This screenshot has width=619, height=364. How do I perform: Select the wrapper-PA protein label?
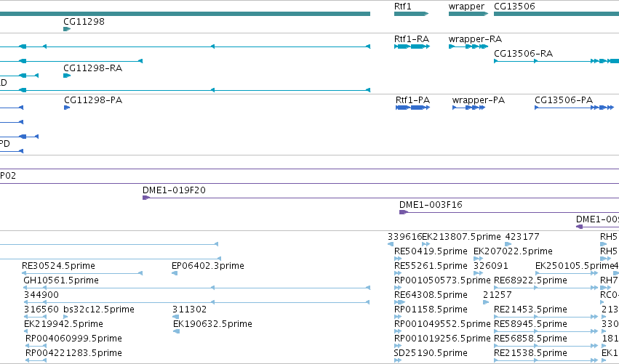[479, 100]
